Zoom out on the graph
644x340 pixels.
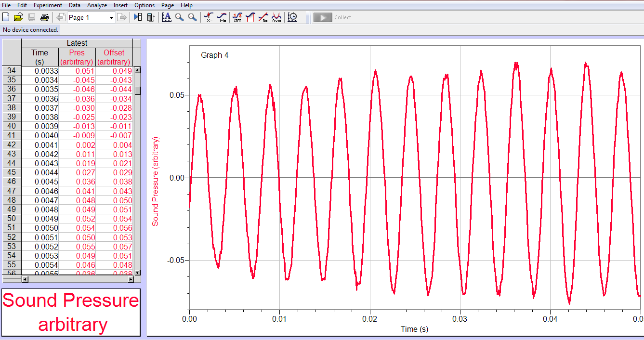[x=192, y=17]
